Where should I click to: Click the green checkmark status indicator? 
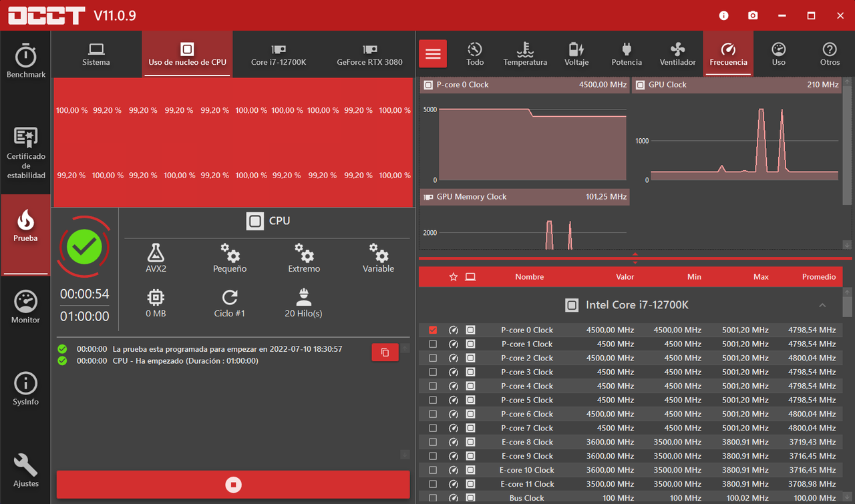click(x=84, y=248)
